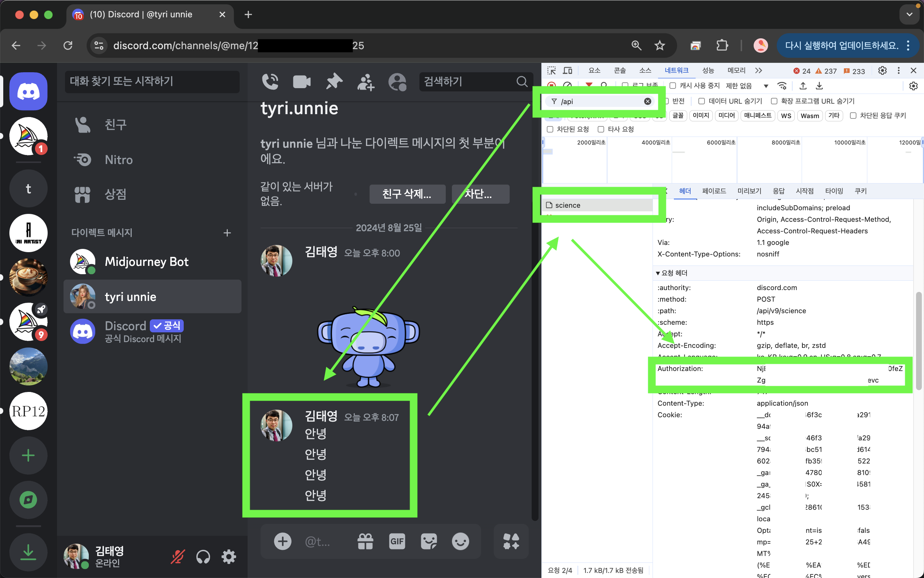
Task: Open the Nitro page
Action: tap(152, 159)
